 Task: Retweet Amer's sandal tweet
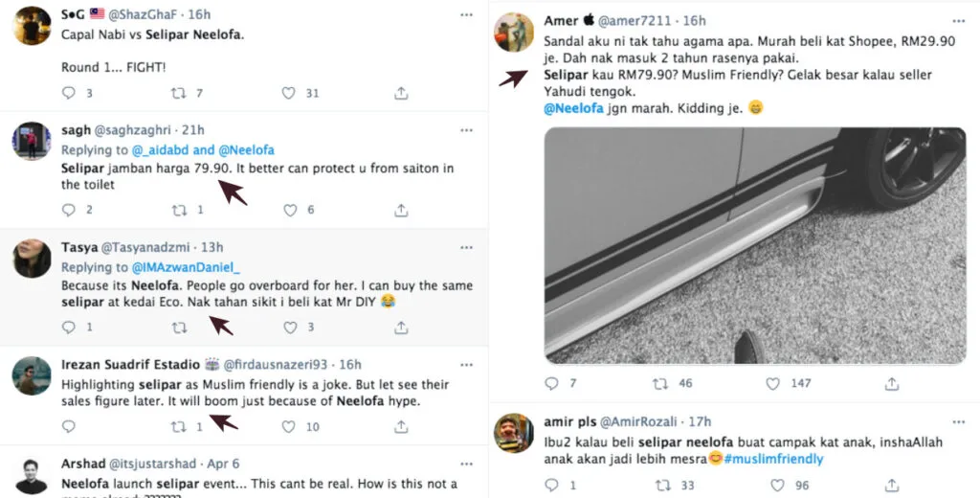659,383
